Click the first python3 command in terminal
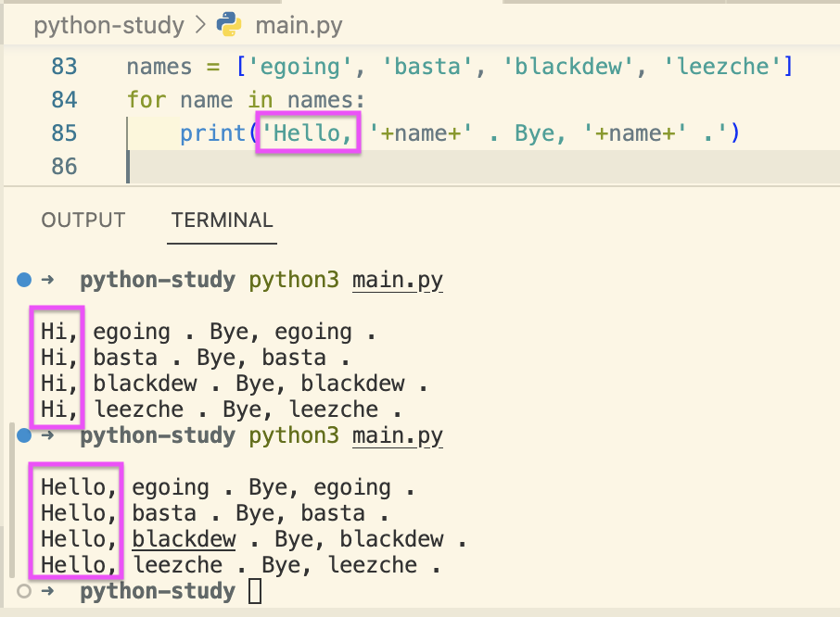This screenshot has height=617, width=840. tap(294, 281)
